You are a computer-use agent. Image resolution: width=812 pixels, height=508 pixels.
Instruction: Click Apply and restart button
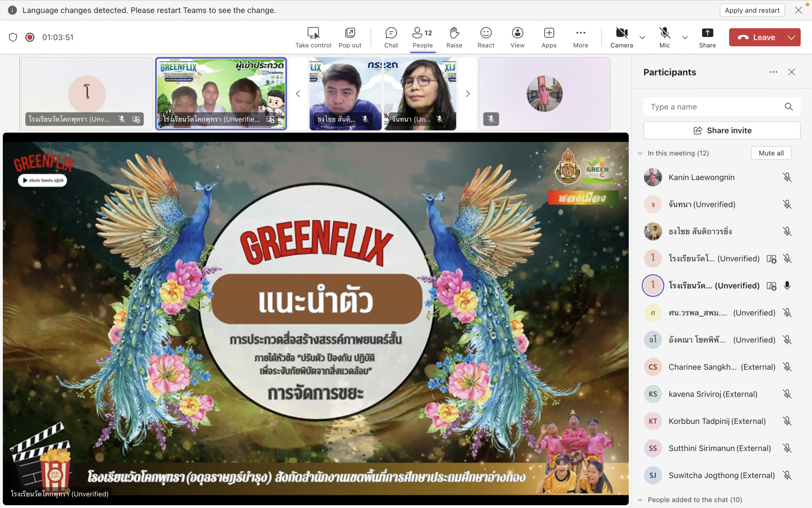tap(752, 10)
